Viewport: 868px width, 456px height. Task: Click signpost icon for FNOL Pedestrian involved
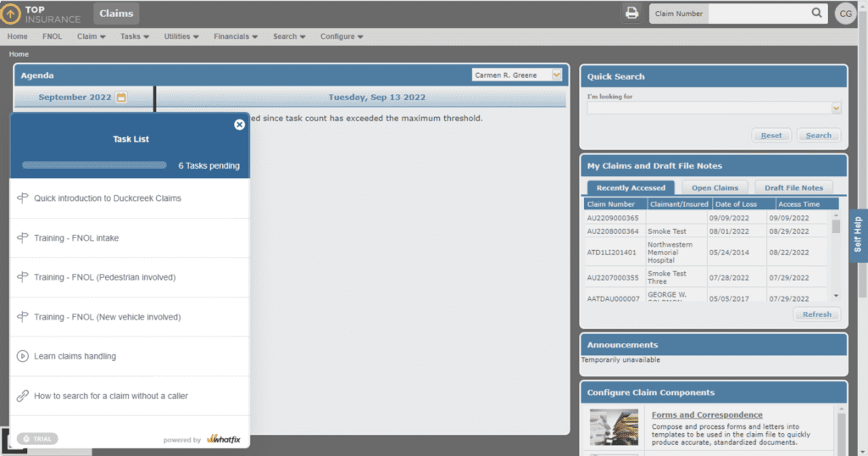coord(22,277)
